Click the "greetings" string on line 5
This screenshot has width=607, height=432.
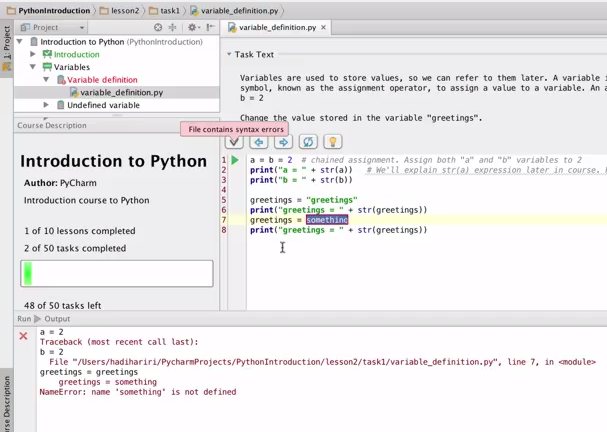(332, 200)
